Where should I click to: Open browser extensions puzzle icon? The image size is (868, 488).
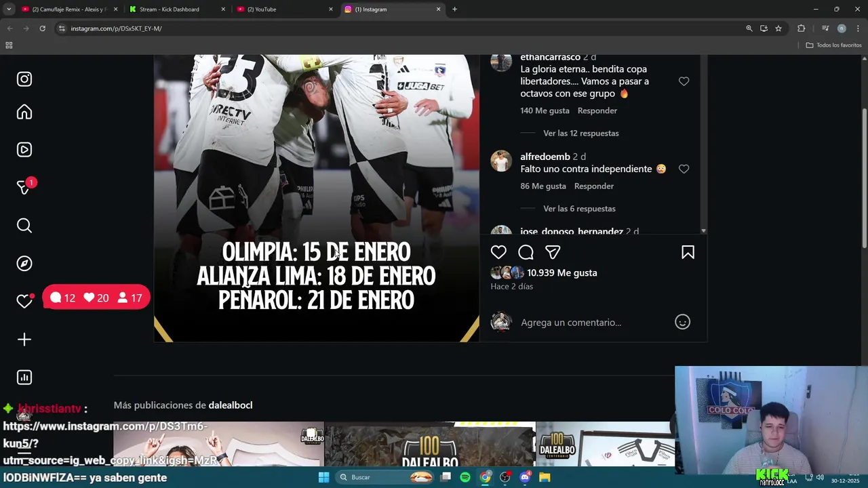[801, 28]
